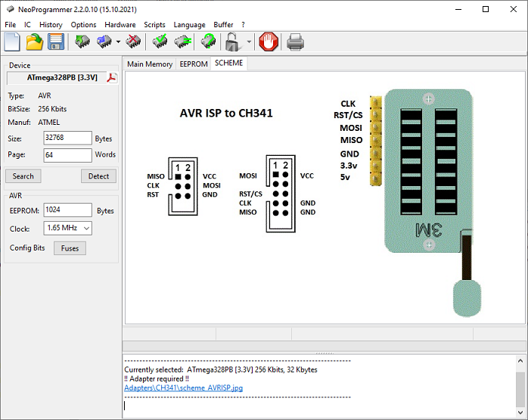Viewport: 528px width, 420px height.
Task: Click the printer icon
Action: (295, 42)
